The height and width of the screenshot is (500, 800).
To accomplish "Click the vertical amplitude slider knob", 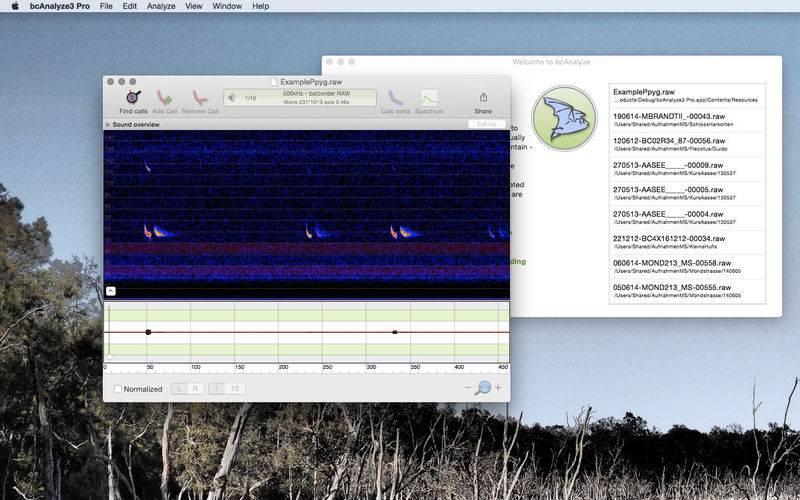I will (109, 356).
